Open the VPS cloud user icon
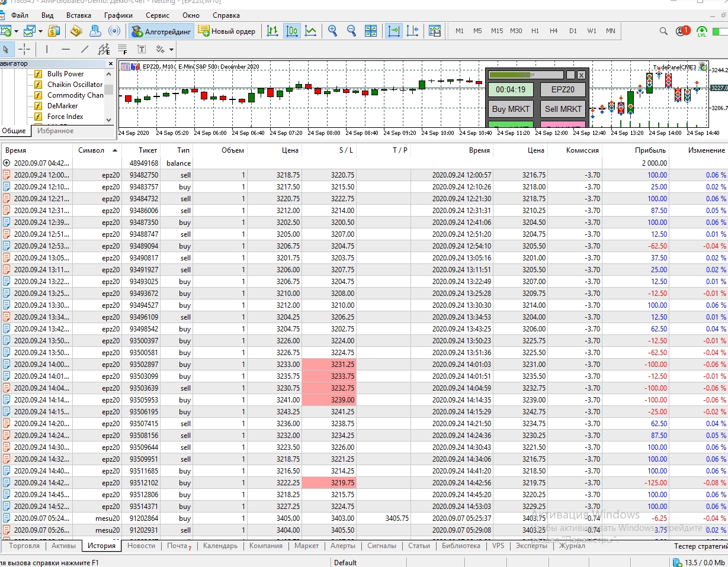 (x=95, y=31)
